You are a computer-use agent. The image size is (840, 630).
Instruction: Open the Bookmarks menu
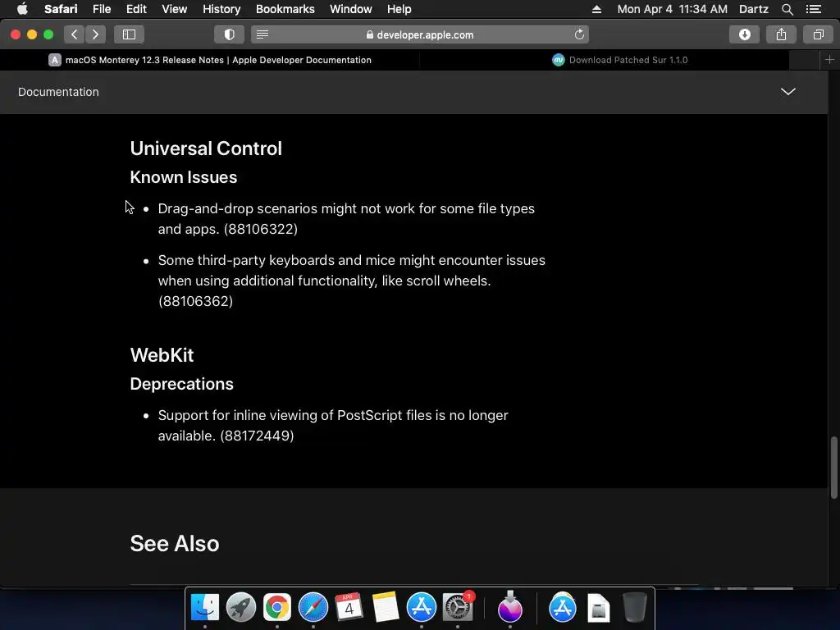pyautogui.click(x=285, y=9)
